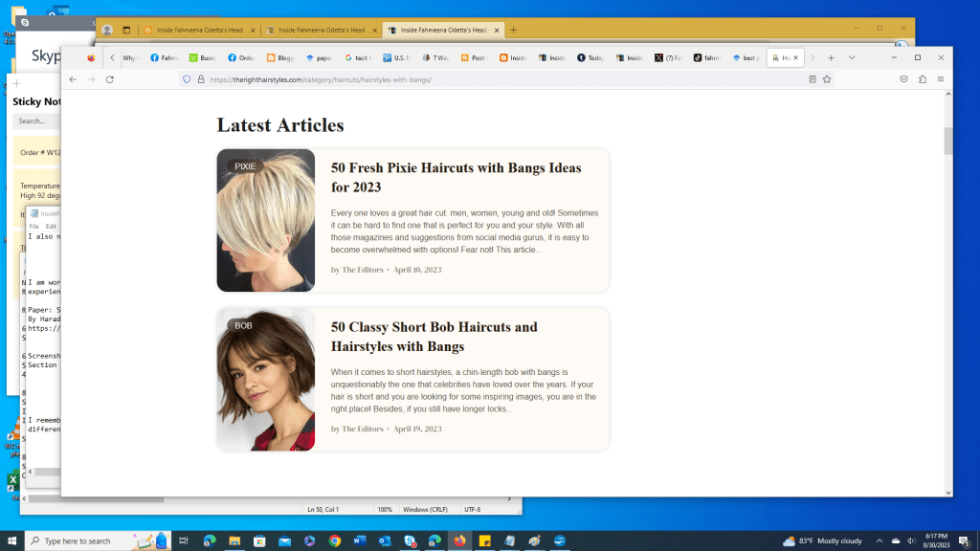This screenshot has width=980, height=551.
Task: Bookmark this page with the star icon
Action: tap(827, 78)
